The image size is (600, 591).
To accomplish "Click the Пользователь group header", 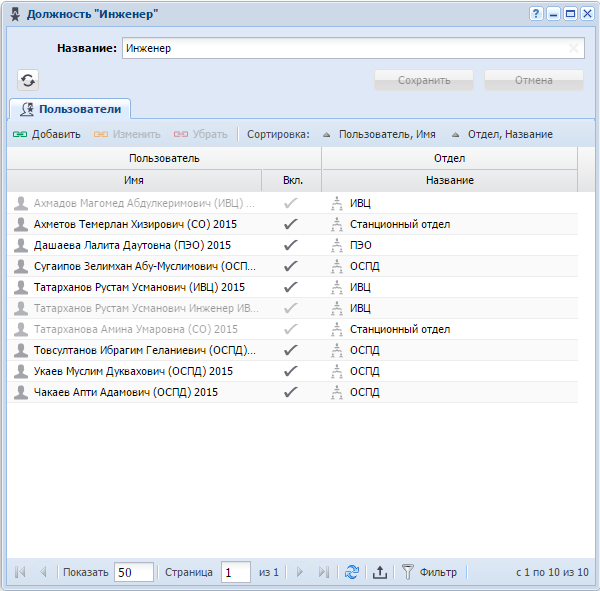I will (x=164, y=158).
